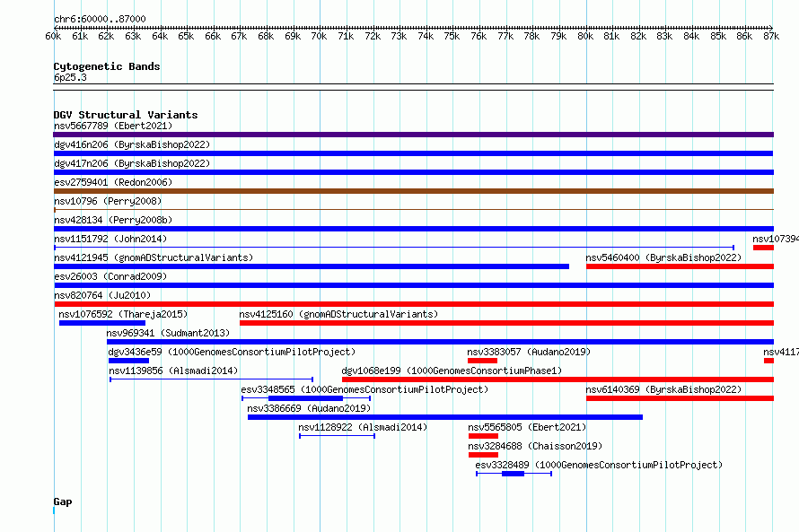Open the dgv3436e59 (1000GenomesConsortiumPilotProject) label
This screenshot has width=799, height=532.
tap(232, 352)
